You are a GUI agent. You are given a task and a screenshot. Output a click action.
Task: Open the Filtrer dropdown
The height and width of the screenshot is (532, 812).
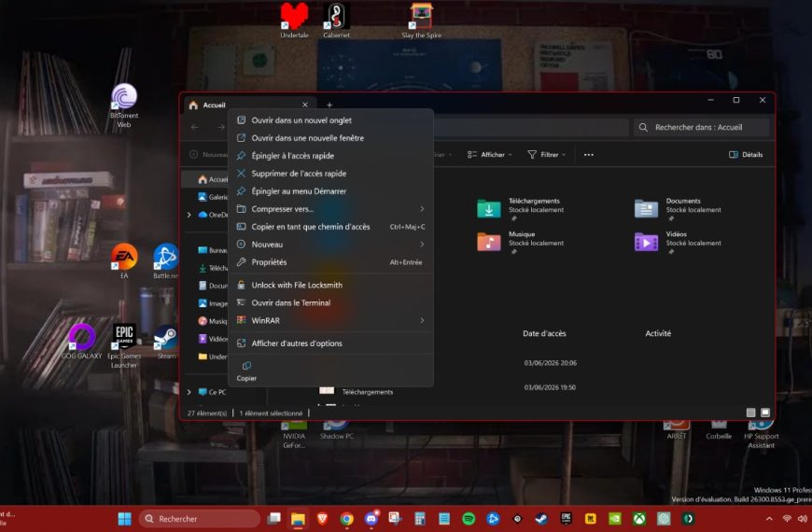click(x=546, y=154)
